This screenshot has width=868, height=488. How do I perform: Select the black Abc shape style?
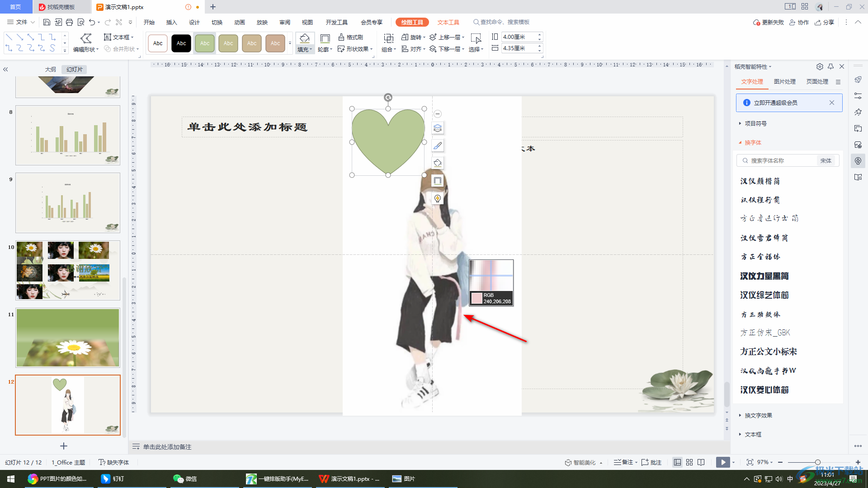[181, 43]
